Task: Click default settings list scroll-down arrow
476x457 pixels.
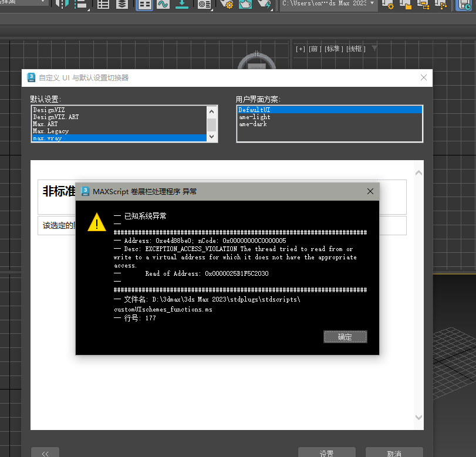Action: [212, 137]
